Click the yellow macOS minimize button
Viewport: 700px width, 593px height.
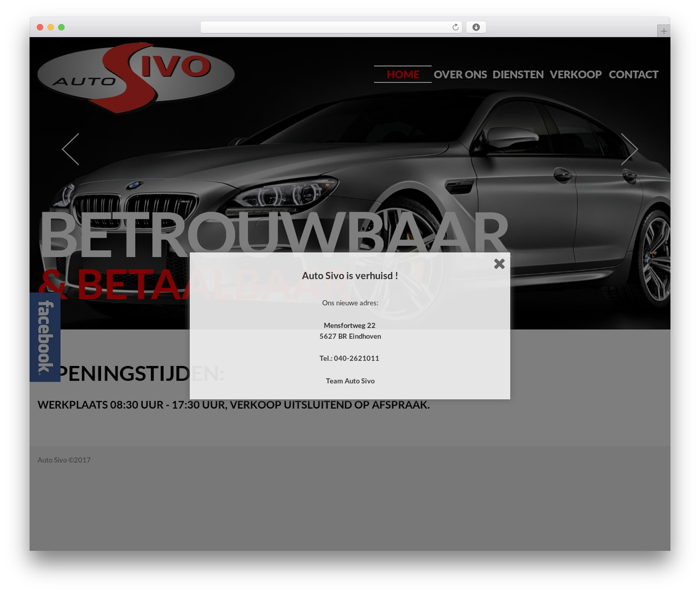point(50,27)
